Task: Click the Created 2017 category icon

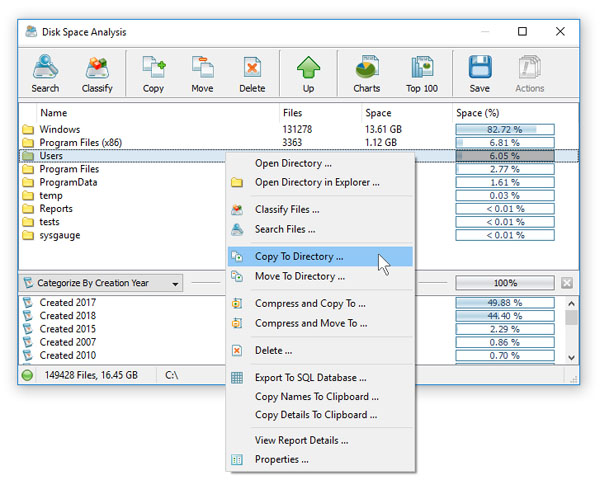Action: 28,303
